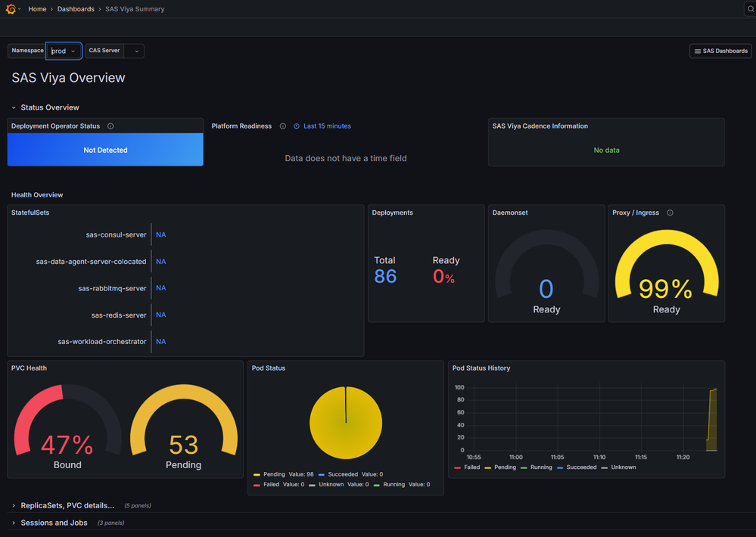Click the Deployment Operator Status info icon

tap(110, 126)
